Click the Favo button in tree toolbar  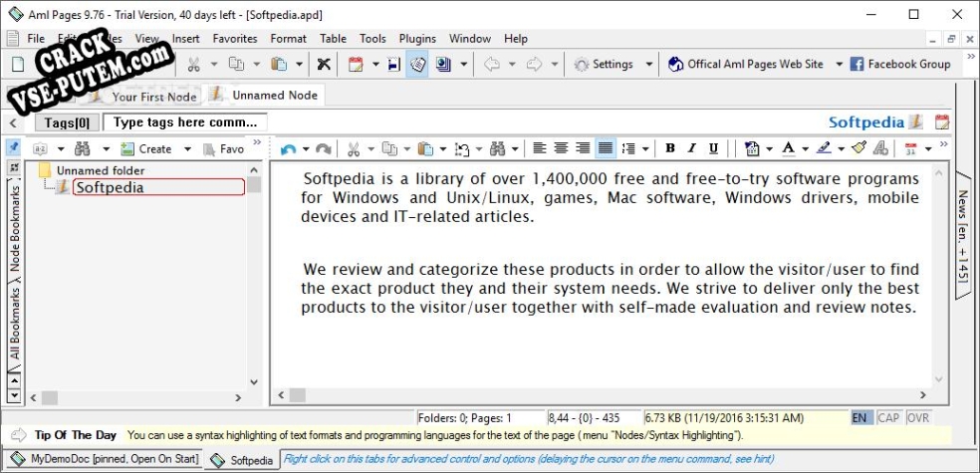[224, 148]
